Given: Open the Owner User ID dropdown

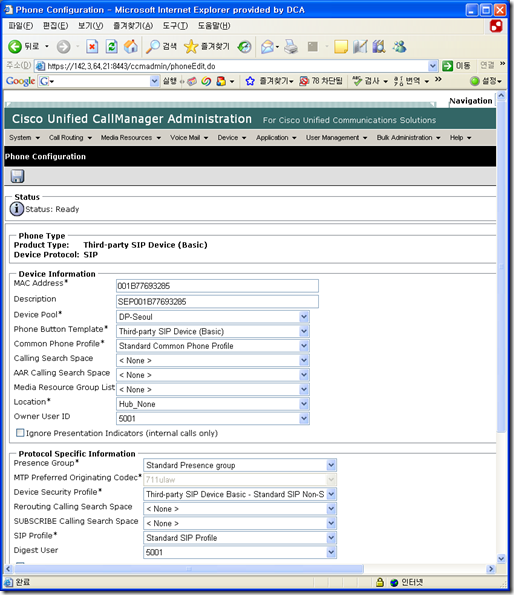Looking at the screenshot, I should [x=303, y=418].
